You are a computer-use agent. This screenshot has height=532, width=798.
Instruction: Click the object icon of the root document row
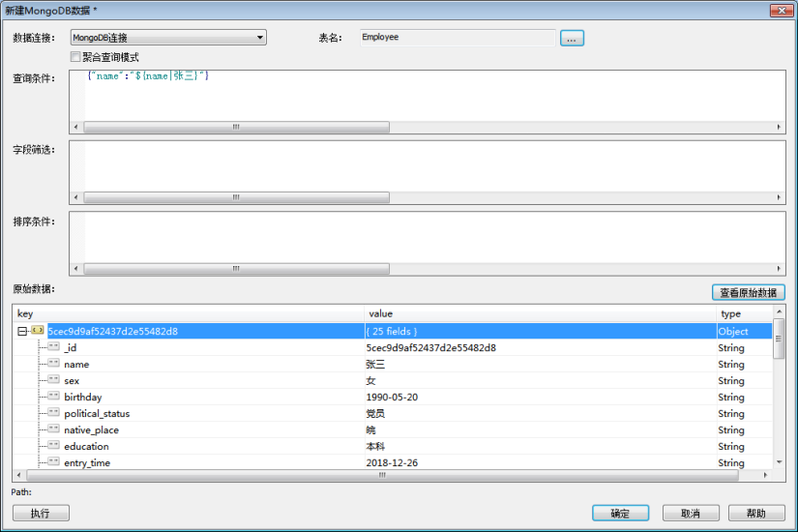coord(38,331)
